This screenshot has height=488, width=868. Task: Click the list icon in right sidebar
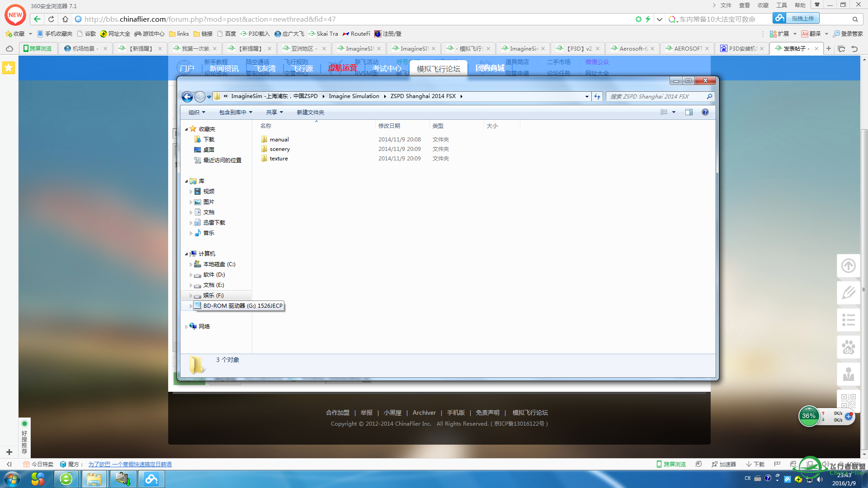tap(848, 320)
